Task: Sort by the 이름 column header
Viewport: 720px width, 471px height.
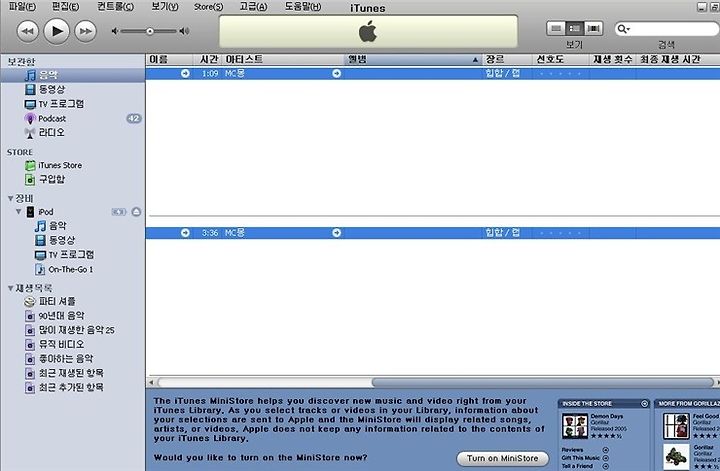Action: tap(169, 60)
